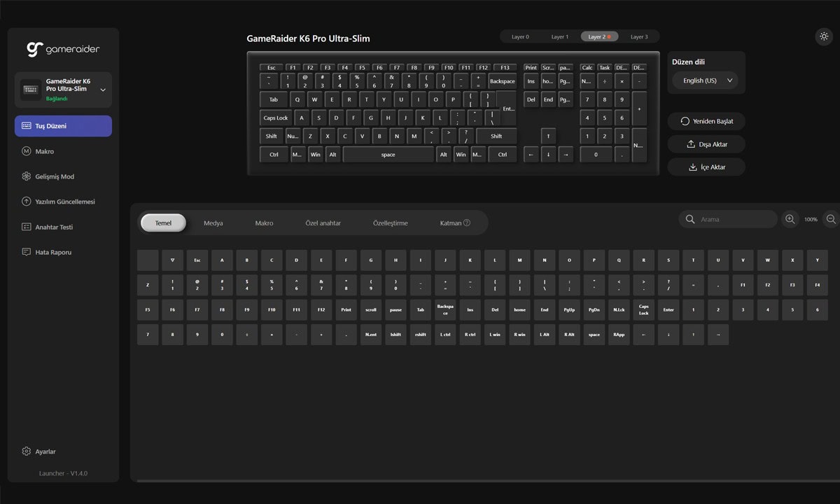This screenshot has height=504, width=840.
Task: Select the numpad 0 key on keyboard preview
Action: [x=596, y=154]
